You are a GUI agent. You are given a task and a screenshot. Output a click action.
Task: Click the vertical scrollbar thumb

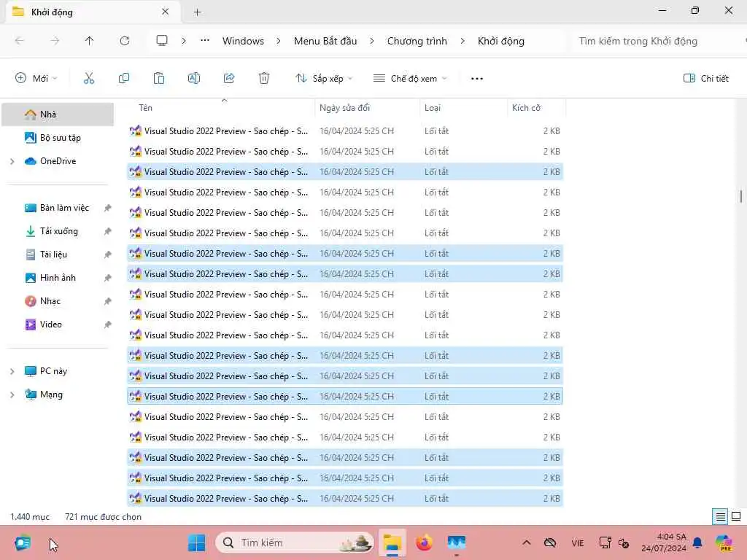pyautogui.click(x=741, y=195)
